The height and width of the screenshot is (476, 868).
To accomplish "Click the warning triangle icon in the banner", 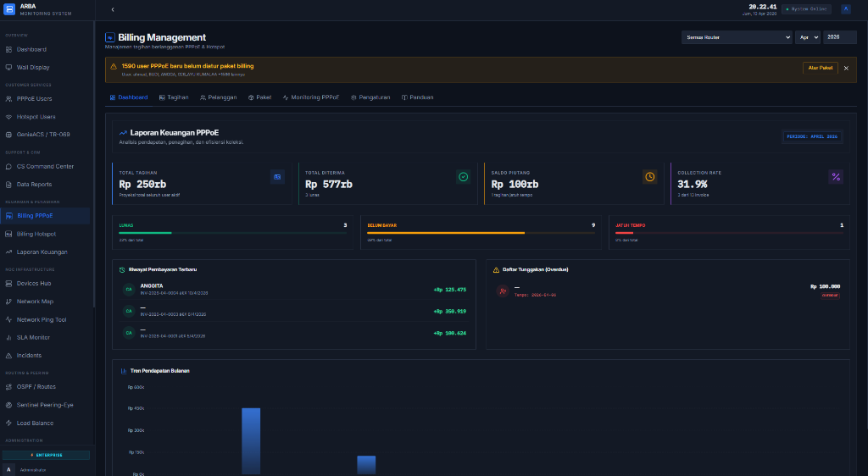I will click(x=114, y=66).
